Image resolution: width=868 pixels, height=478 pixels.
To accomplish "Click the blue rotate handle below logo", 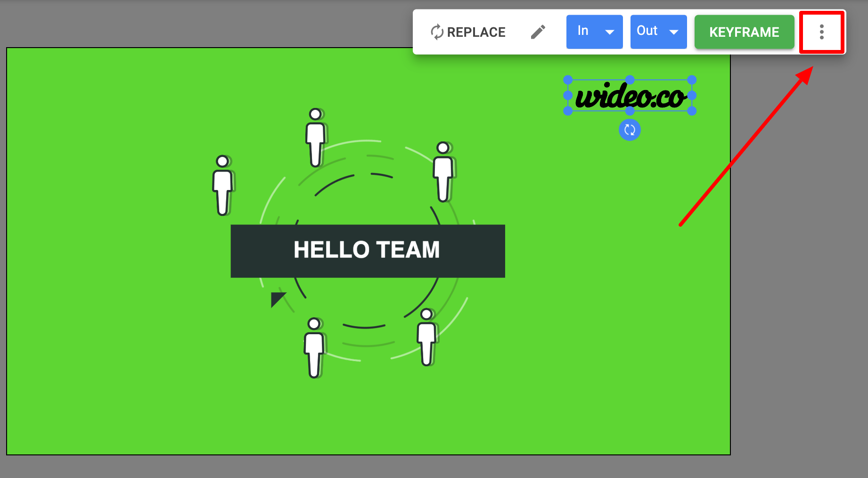I will tap(630, 130).
